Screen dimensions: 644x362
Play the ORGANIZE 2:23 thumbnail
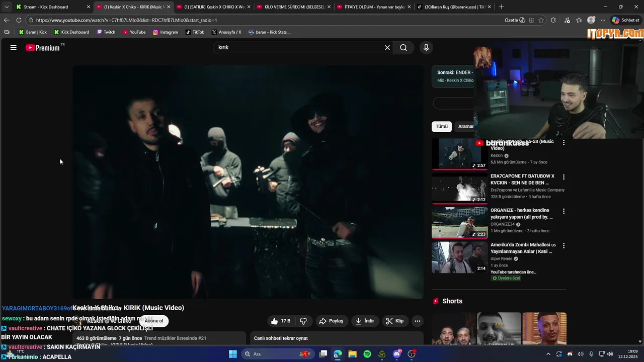point(459,223)
